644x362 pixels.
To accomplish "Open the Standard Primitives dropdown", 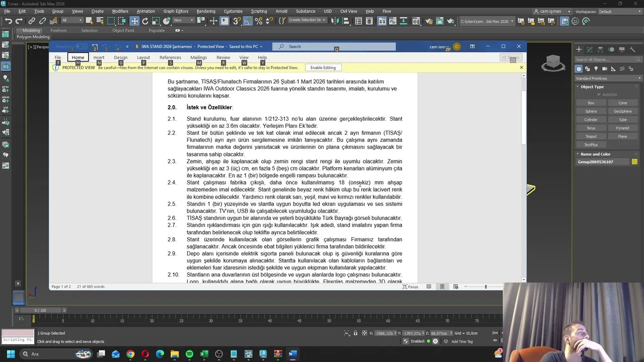I will pos(608,78).
